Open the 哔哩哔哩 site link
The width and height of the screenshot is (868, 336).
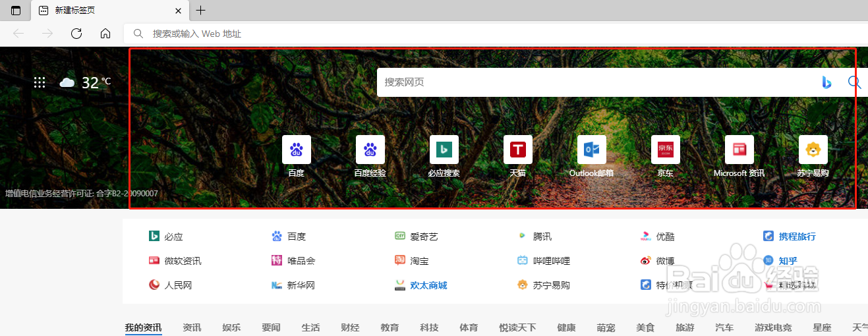(544, 261)
